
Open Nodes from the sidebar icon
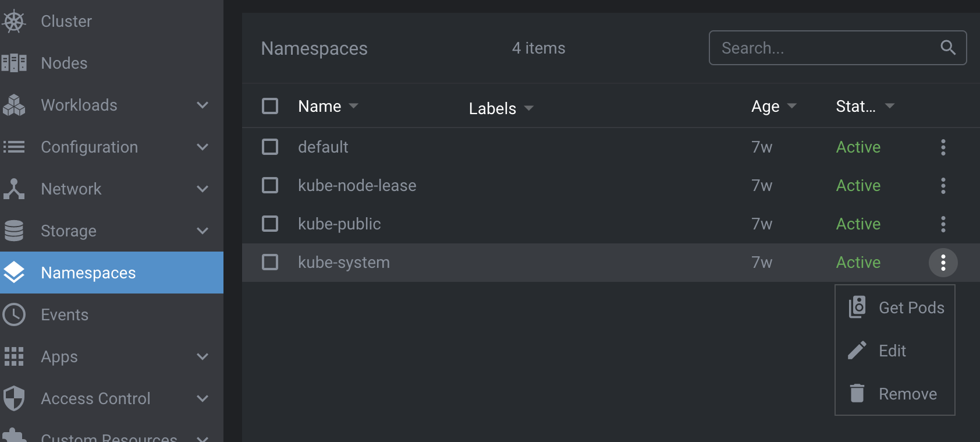[15, 63]
